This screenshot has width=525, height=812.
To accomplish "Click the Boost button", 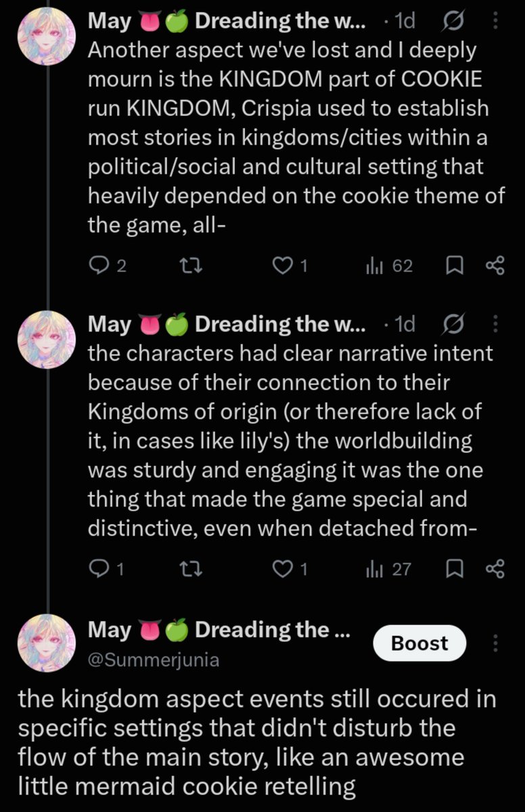I will tap(420, 643).
